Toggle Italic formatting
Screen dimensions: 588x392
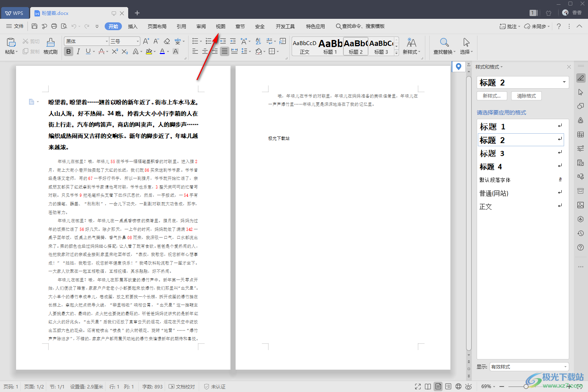(x=78, y=51)
